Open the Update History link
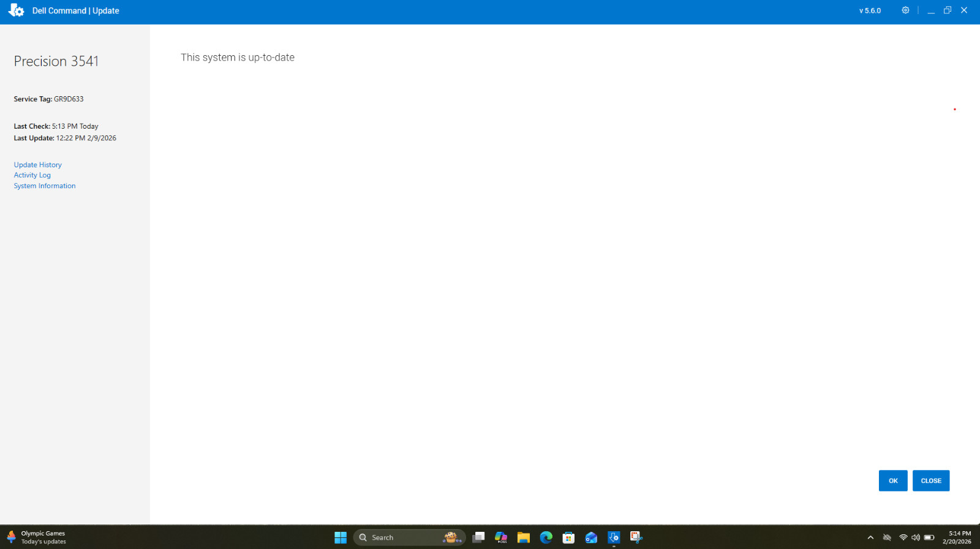This screenshot has height=549, width=980. [38, 165]
